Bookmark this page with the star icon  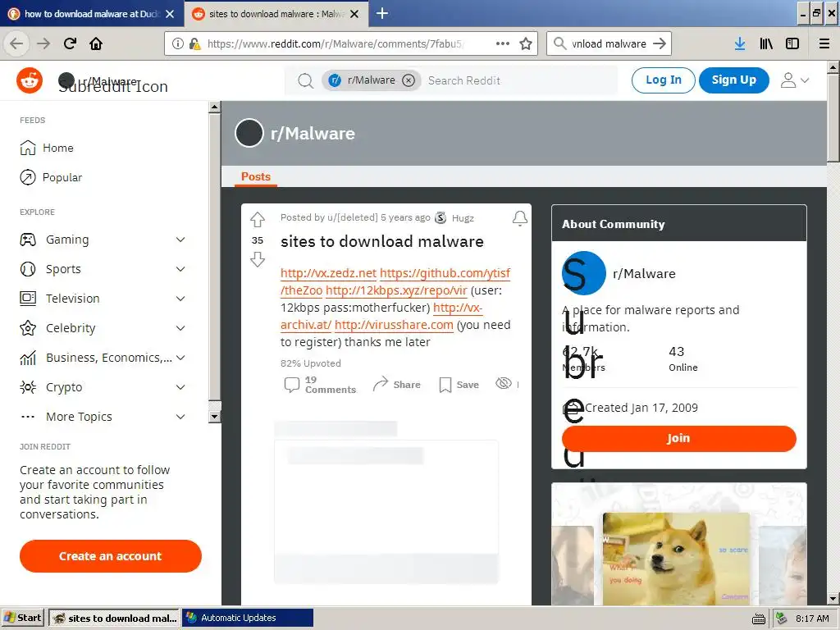526,43
